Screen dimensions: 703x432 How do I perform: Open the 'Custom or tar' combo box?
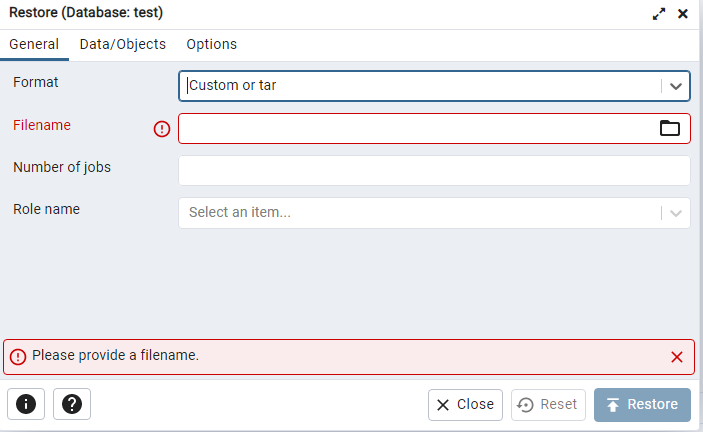pyautogui.click(x=420, y=86)
